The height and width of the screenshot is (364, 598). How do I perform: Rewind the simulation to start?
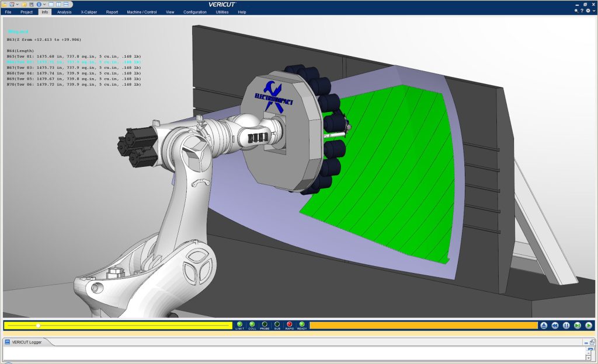[555, 325]
